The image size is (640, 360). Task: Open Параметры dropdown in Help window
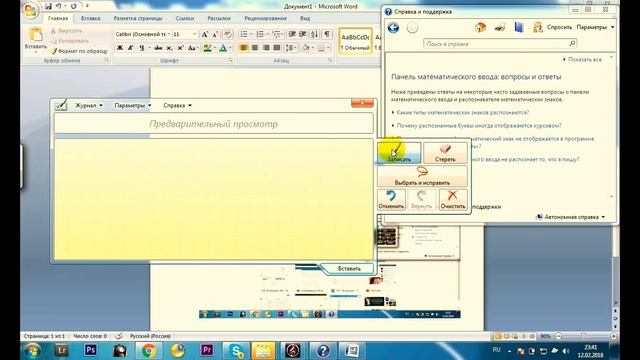[x=595, y=27]
